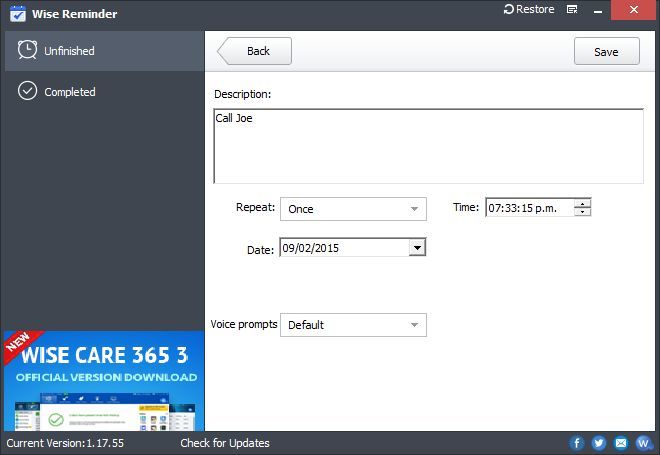Decrease time with the down spinner arrow
Image resolution: width=660 pixels, height=455 pixels.
pos(582,212)
